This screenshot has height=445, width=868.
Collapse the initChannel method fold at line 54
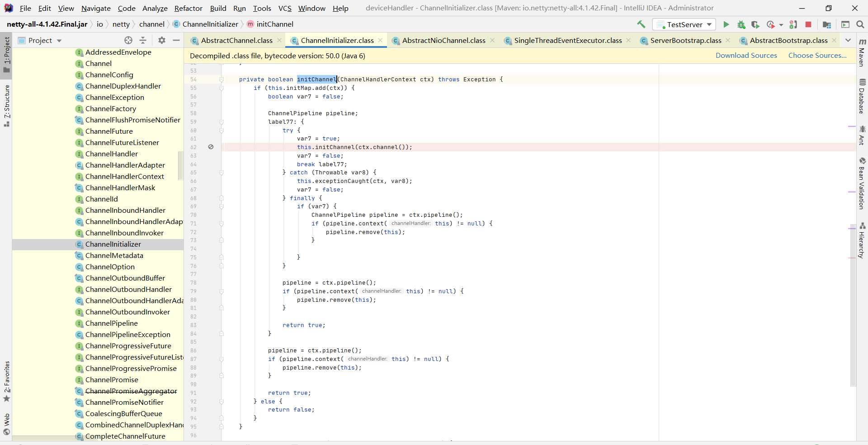pos(222,80)
